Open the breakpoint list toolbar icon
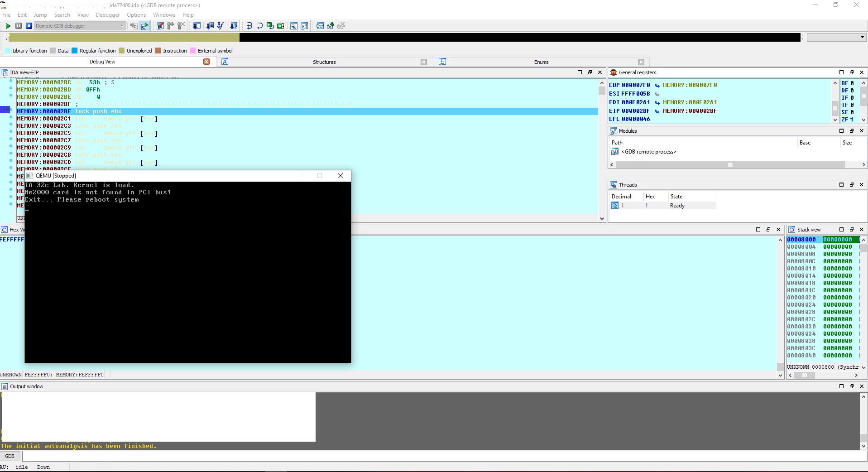 point(160,26)
